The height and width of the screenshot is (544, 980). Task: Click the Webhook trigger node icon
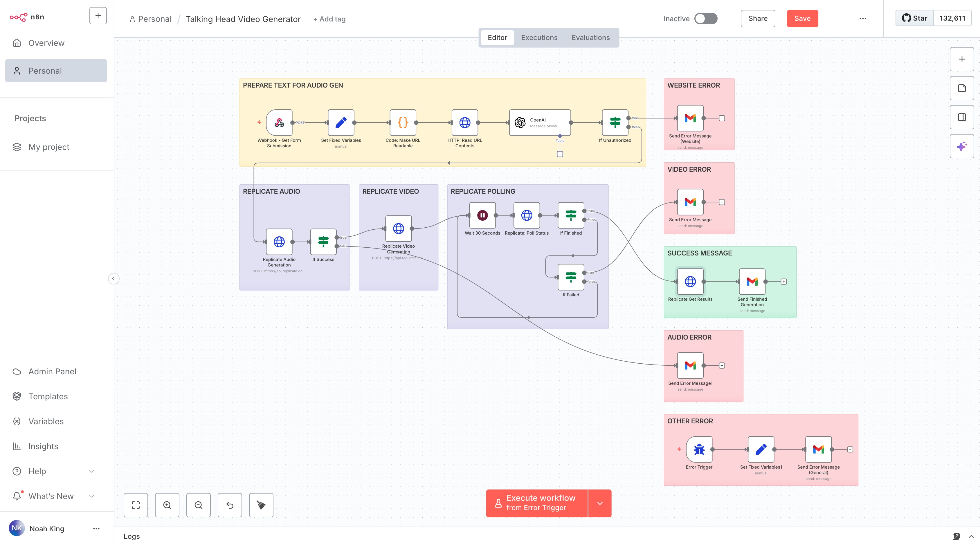[279, 122]
